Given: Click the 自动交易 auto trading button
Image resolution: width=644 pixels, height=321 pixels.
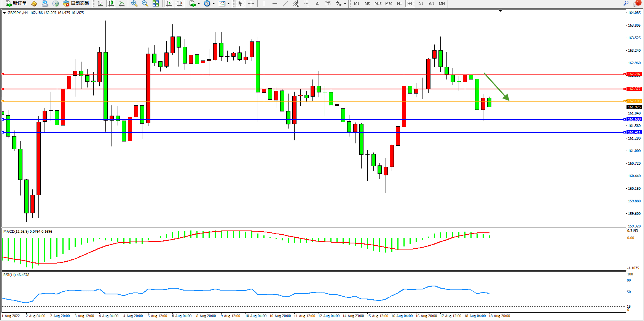Looking at the screenshot, I should tap(76, 3).
